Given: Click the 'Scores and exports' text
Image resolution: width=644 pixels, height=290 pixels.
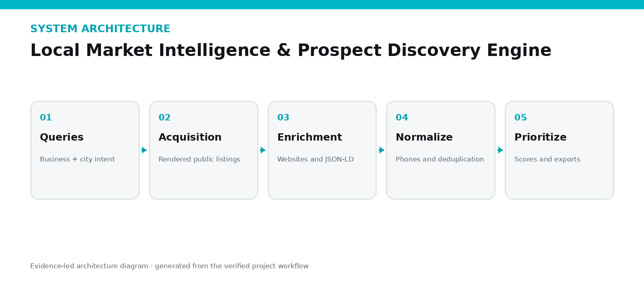Looking at the screenshot, I should point(547,159).
